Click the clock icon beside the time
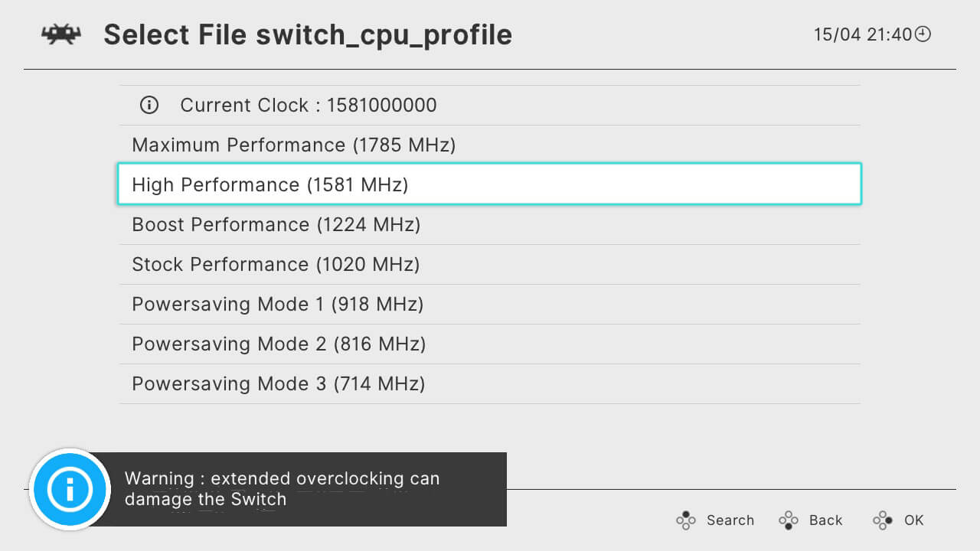Viewport: 980px width, 551px height. (923, 34)
